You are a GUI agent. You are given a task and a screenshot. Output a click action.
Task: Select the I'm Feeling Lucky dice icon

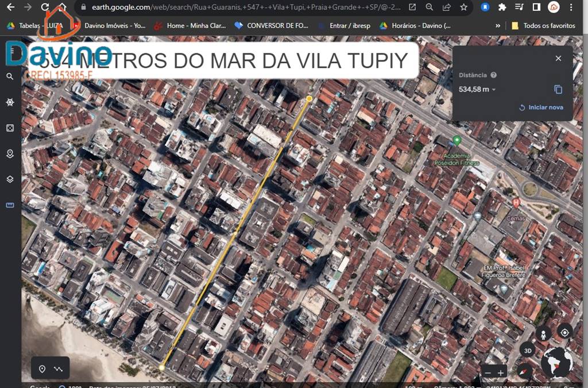point(10,128)
